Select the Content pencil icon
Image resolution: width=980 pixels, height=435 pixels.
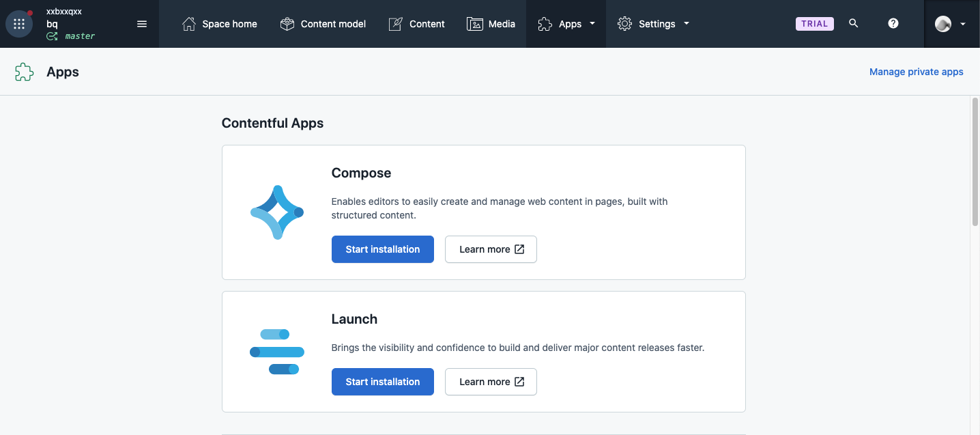click(x=395, y=23)
